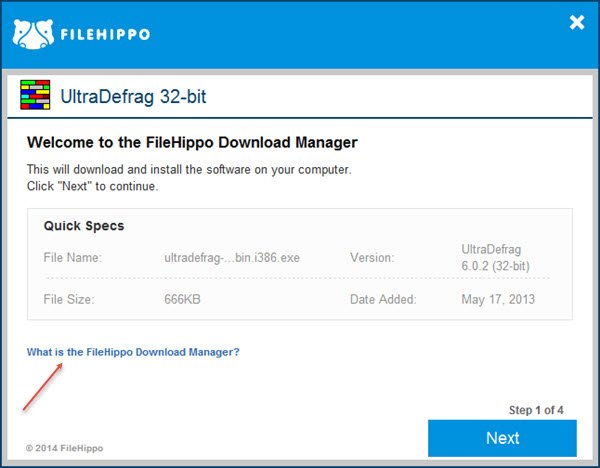Screen dimensions: 600x468
Task: Select the 'UltraDefrag 32-bit' title text
Action: pos(134,98)
